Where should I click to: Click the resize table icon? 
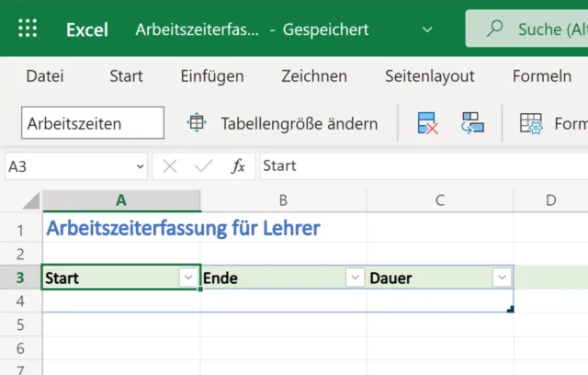tap(197, 123)
